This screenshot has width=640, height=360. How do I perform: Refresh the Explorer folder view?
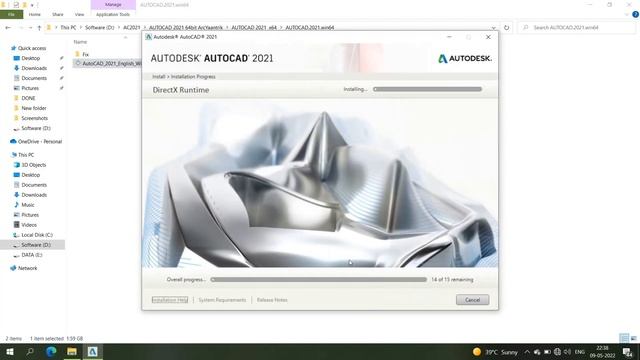[507, 27]
